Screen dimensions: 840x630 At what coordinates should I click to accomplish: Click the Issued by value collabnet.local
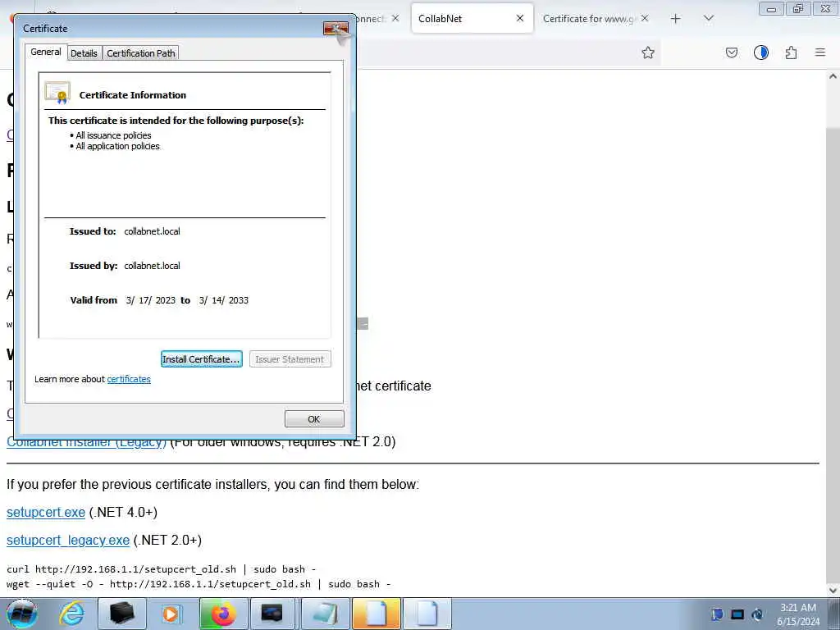click(x=152, y=266)
